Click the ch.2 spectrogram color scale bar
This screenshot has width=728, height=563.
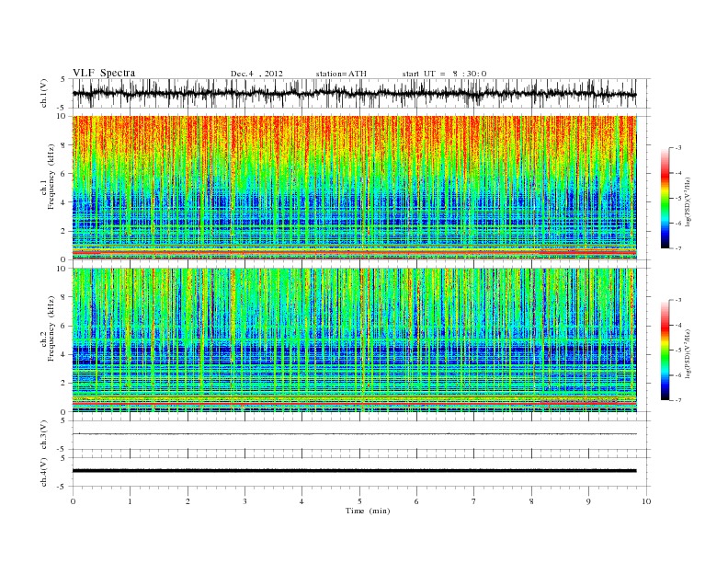coord(665,350)
